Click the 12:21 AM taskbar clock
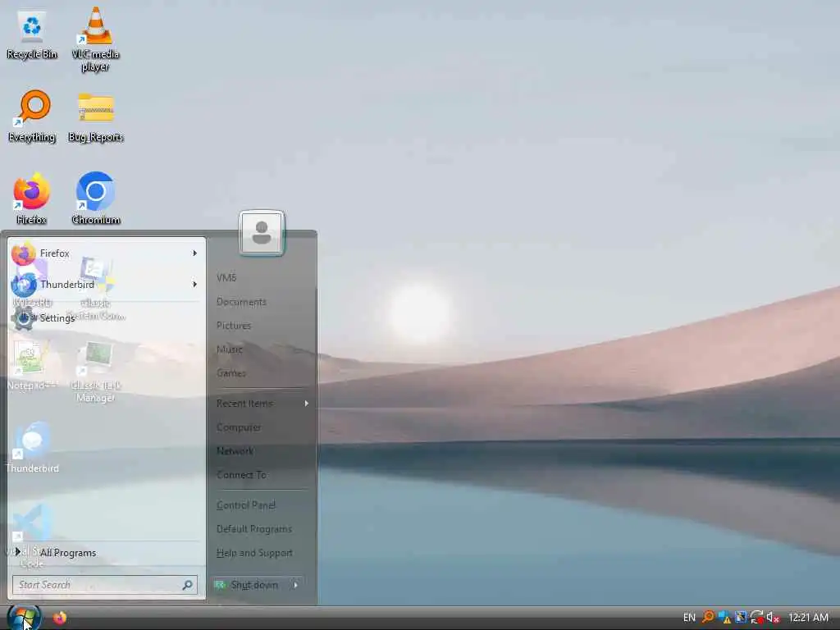Screen dimensions: 840x630 point(808,618)
